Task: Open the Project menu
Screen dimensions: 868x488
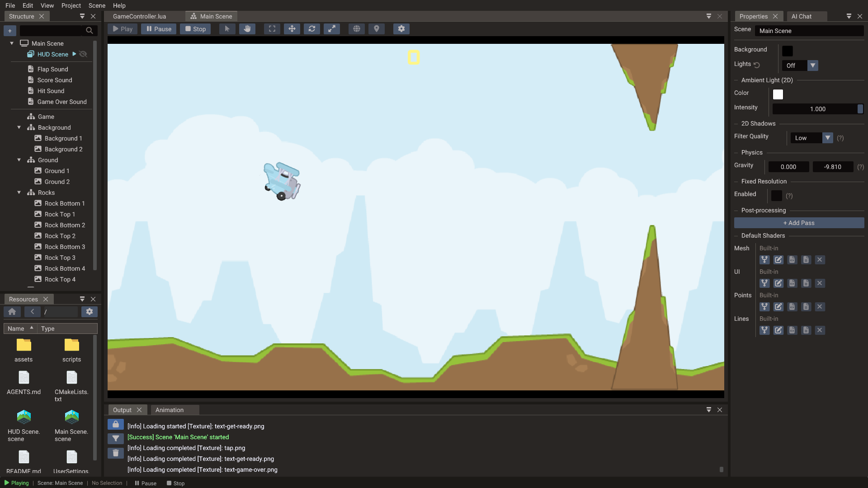Action: pyautogui.click(x=71, y=5)
